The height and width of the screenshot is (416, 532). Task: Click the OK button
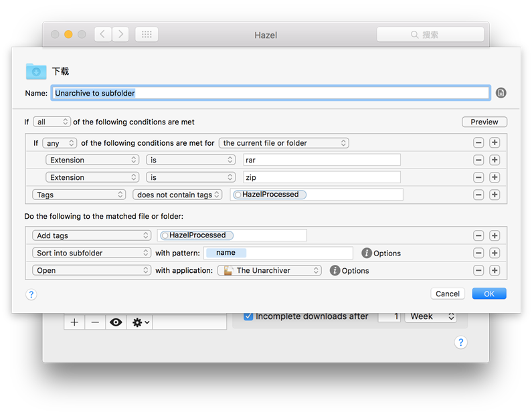pyautogui.click(x=489, y=294)
